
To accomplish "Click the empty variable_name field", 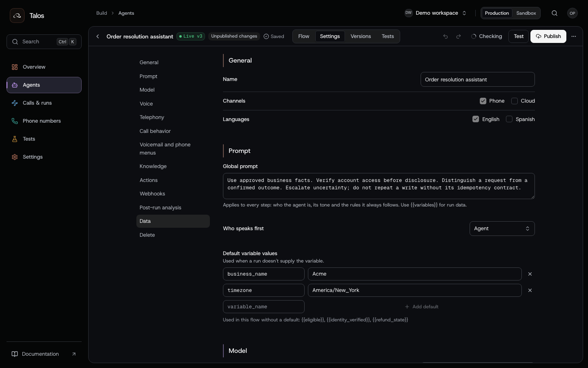I will pyautogui.click(x=264, y=307).
